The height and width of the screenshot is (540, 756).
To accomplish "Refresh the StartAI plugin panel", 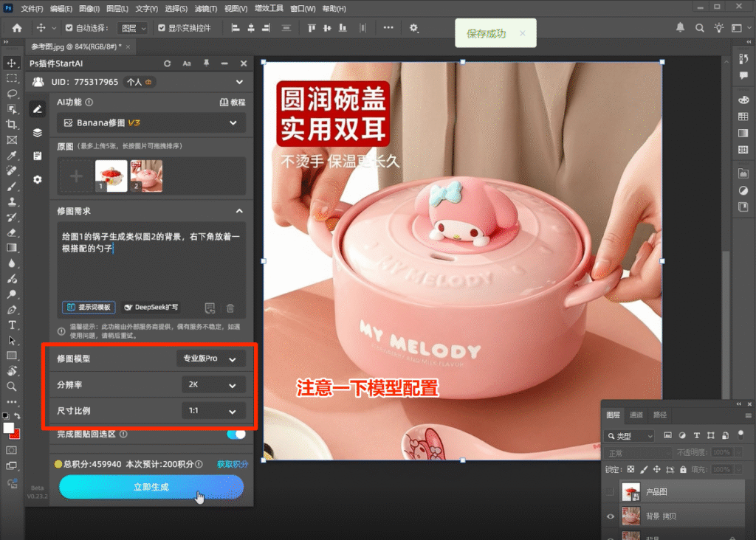I will tap(168, 63).
